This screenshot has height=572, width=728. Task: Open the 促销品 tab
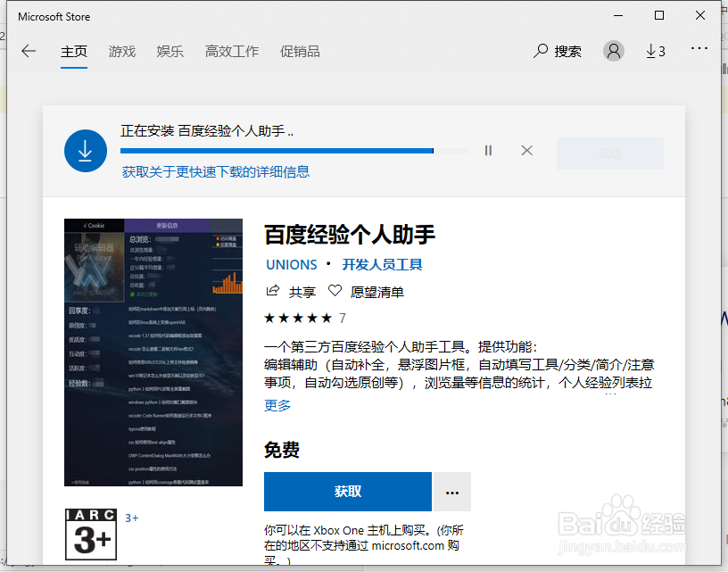300,52
